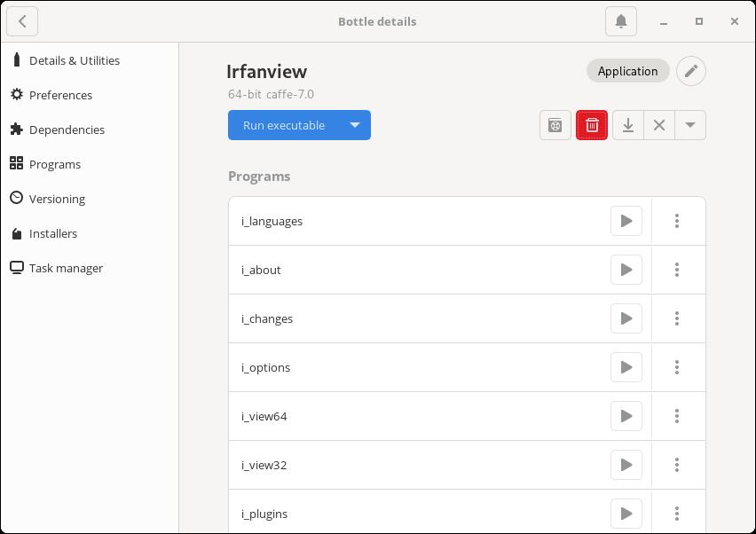756x534 pixels.
Task: Open Details & Utilities section
Action: 90,60
